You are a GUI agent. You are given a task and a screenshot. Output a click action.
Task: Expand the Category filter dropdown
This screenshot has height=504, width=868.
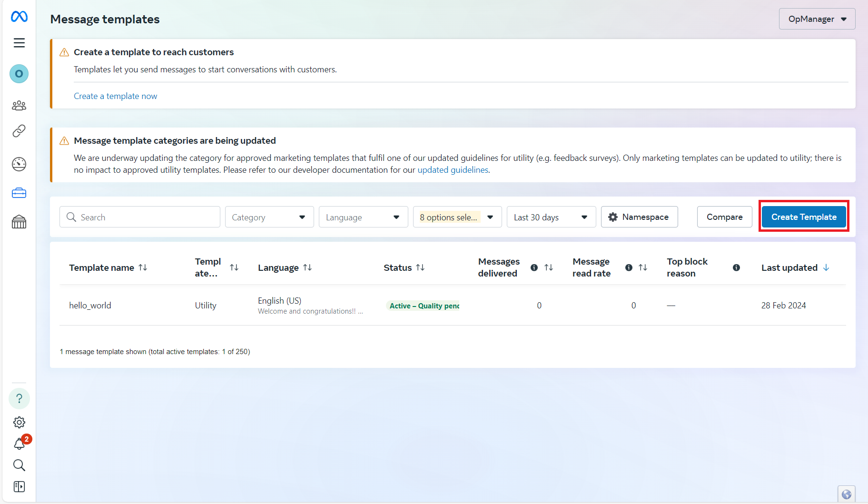point(269,217)
